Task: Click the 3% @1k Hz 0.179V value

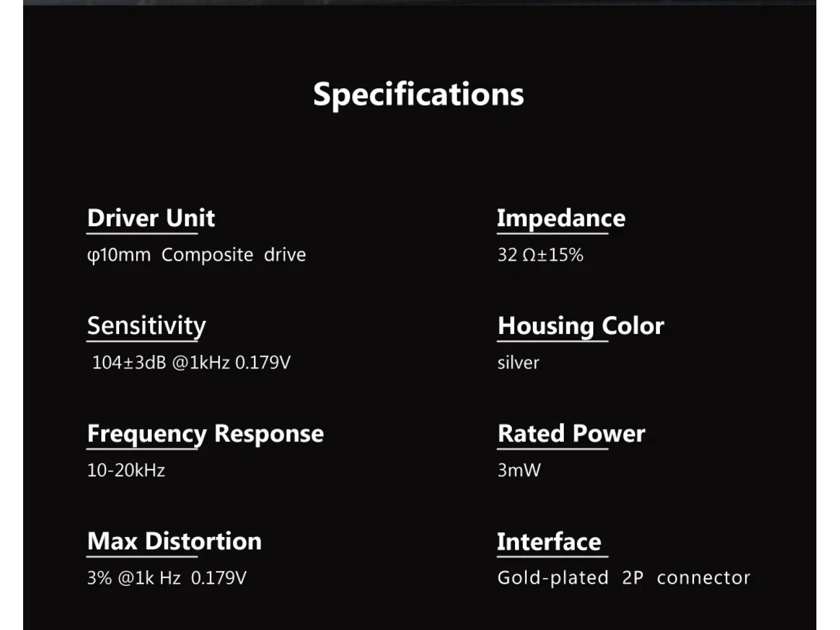Action: (167, 578)
